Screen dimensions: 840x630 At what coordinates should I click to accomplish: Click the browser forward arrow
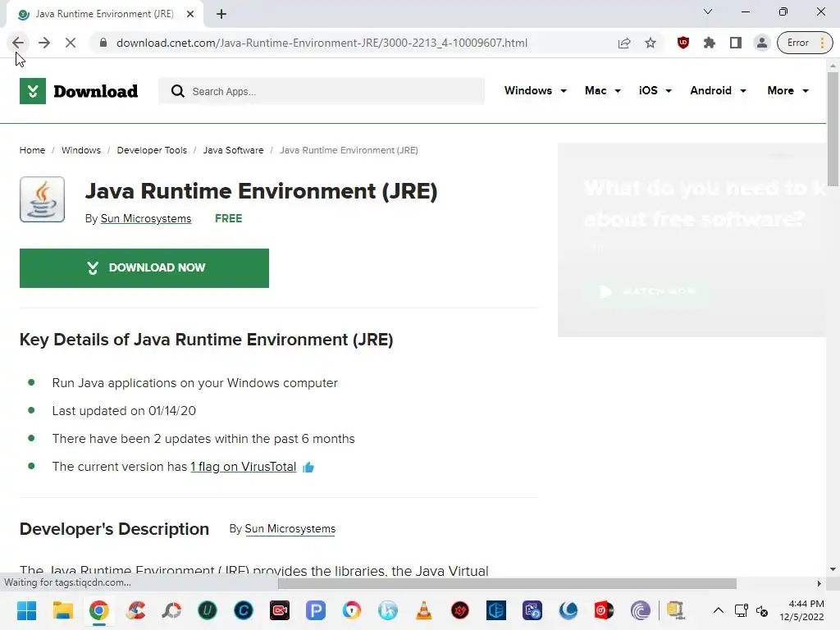44,43
